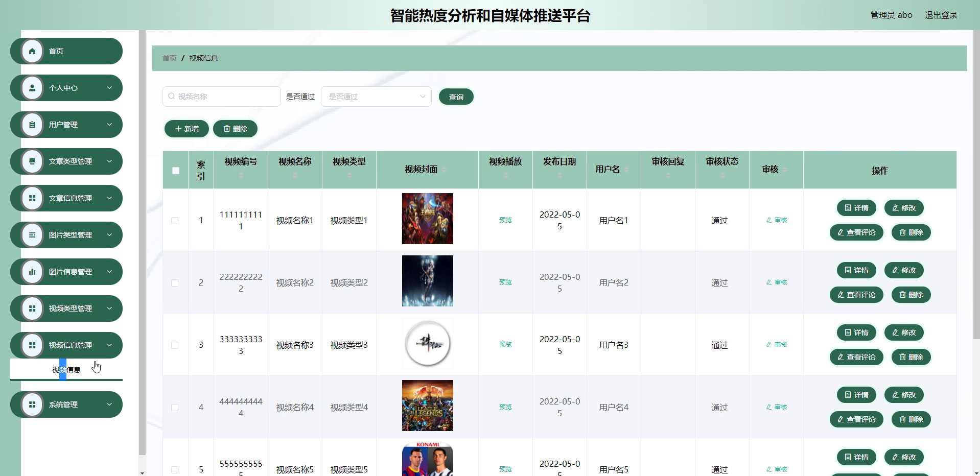Click 管理员 abo in the top bar
The height and width of the screenshot is (476, 980).
892,15
